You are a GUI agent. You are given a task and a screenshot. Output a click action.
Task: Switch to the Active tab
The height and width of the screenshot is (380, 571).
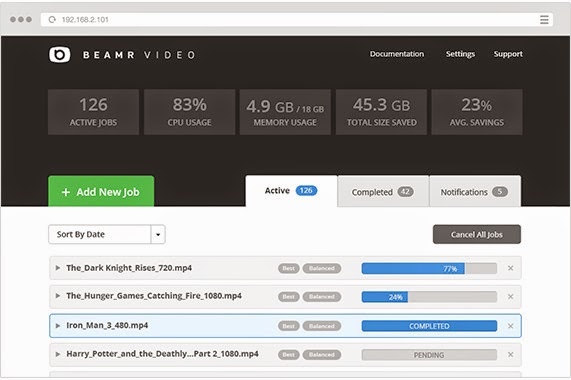(x=291, y=191)
